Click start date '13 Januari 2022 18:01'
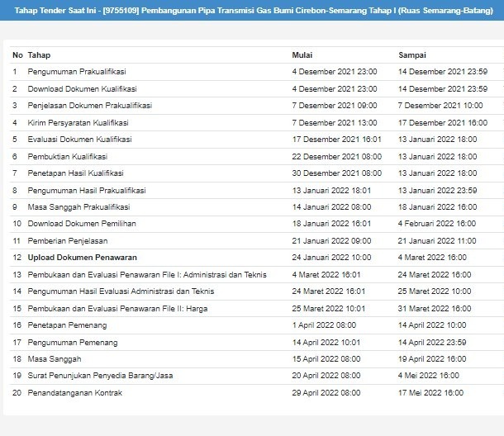 point(331,191)
